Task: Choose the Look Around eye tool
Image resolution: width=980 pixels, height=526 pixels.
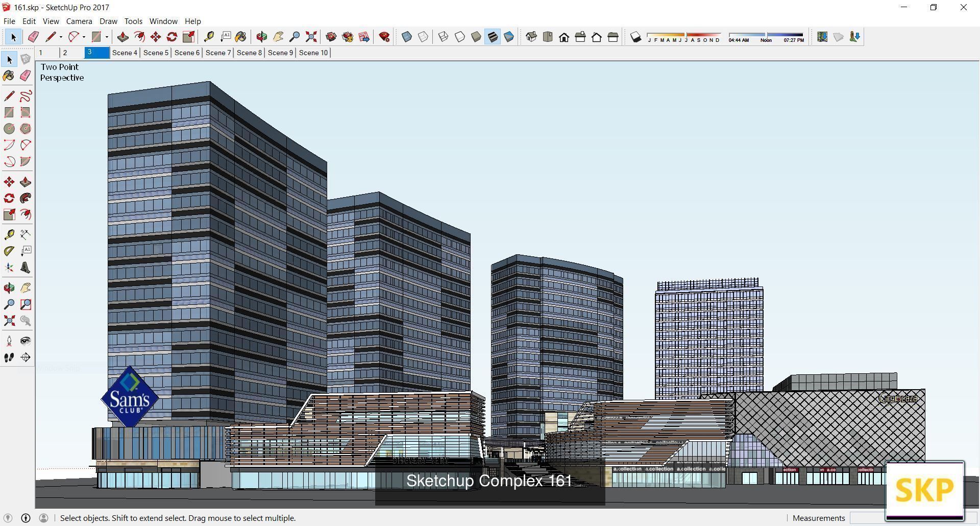Action: point(26,341)
